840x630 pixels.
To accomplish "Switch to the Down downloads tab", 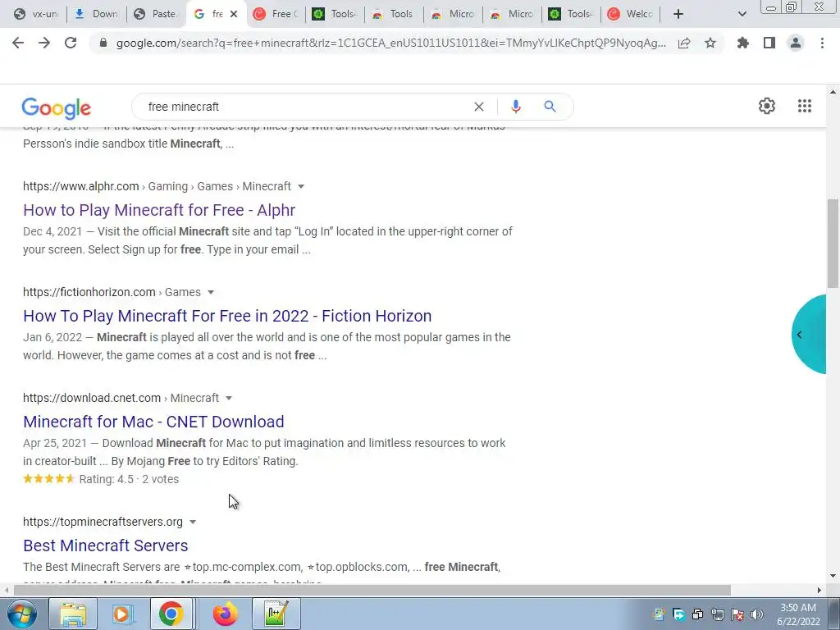I will (97, 14).
